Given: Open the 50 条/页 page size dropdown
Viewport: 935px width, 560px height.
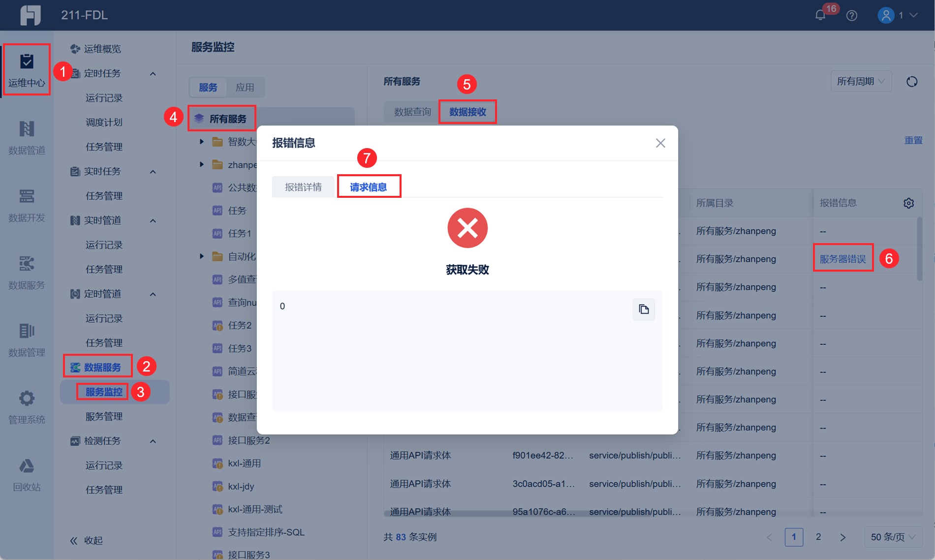Looking at the screenshot, I should point(893,537).
